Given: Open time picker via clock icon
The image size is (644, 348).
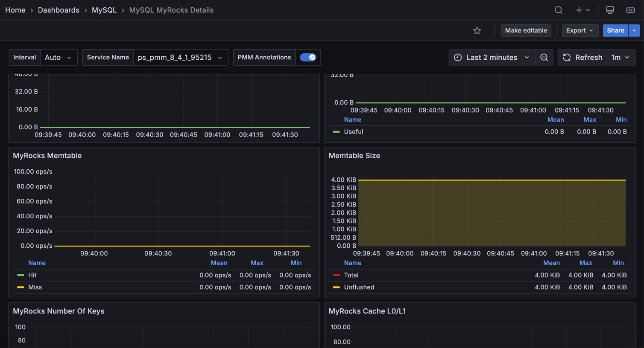Looking at the screenshot, I should 458,58.
